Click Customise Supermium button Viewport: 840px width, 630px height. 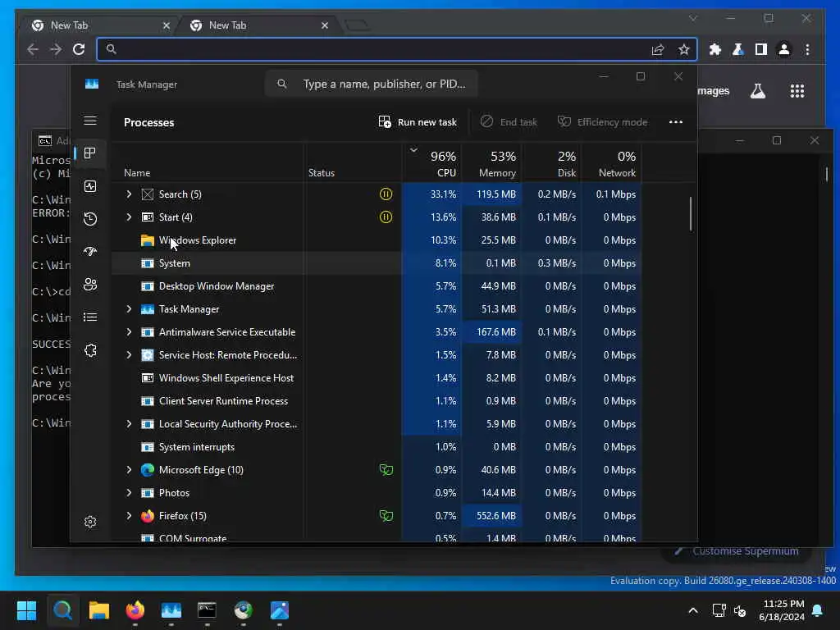736,551
